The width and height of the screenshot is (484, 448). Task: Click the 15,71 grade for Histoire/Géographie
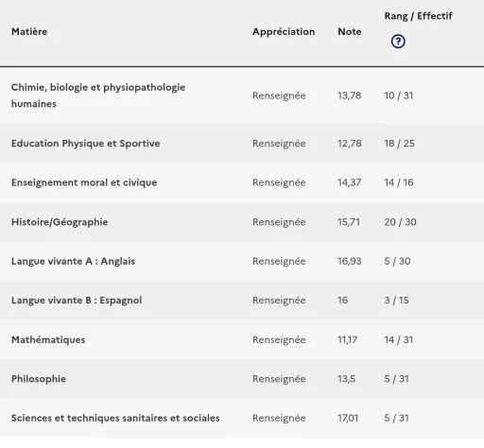pyautogui.click(x=349, y=222)
